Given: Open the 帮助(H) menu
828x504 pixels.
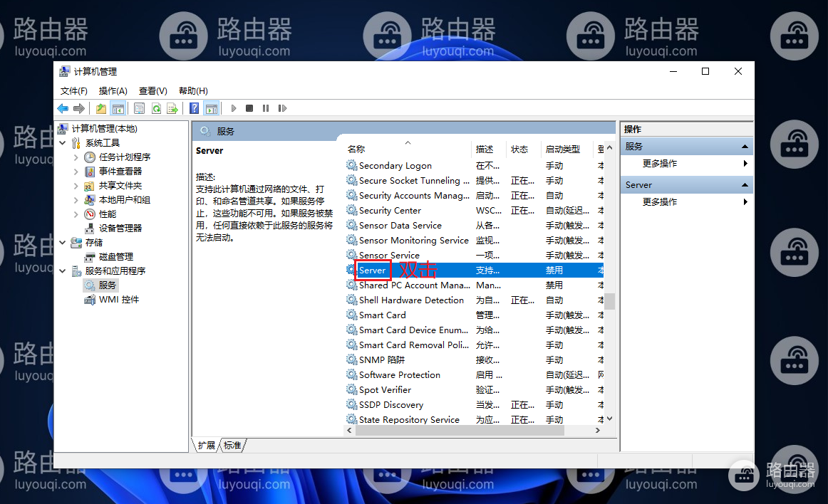Looking at the screenshot, I should [193, 91].
